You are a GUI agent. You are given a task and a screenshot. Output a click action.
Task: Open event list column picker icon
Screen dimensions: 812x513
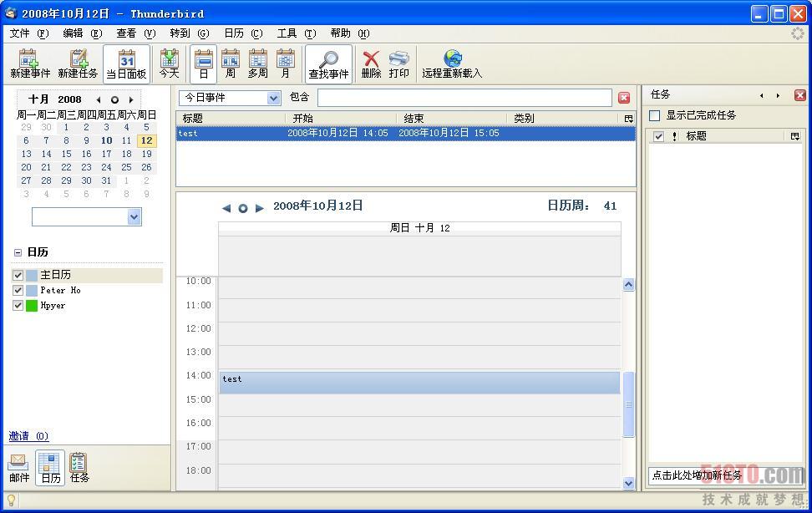(x=629, y=119)
